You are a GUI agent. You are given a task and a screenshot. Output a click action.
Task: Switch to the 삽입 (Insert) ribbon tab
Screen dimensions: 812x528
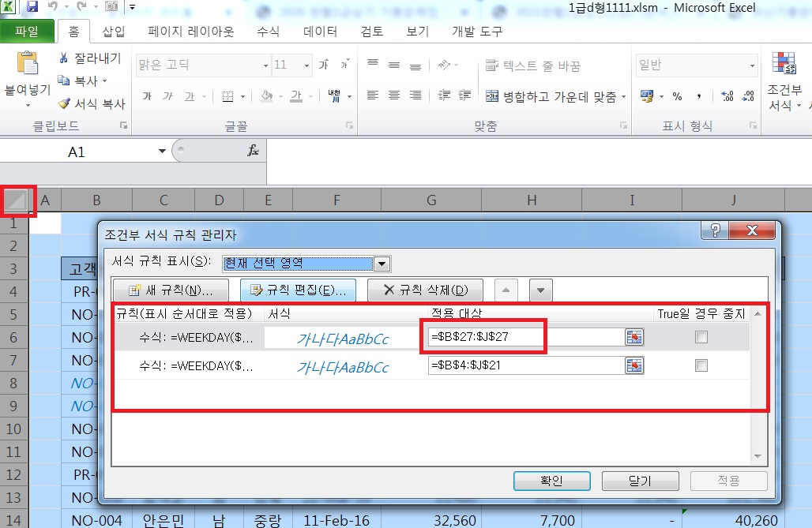click(113, 32)
